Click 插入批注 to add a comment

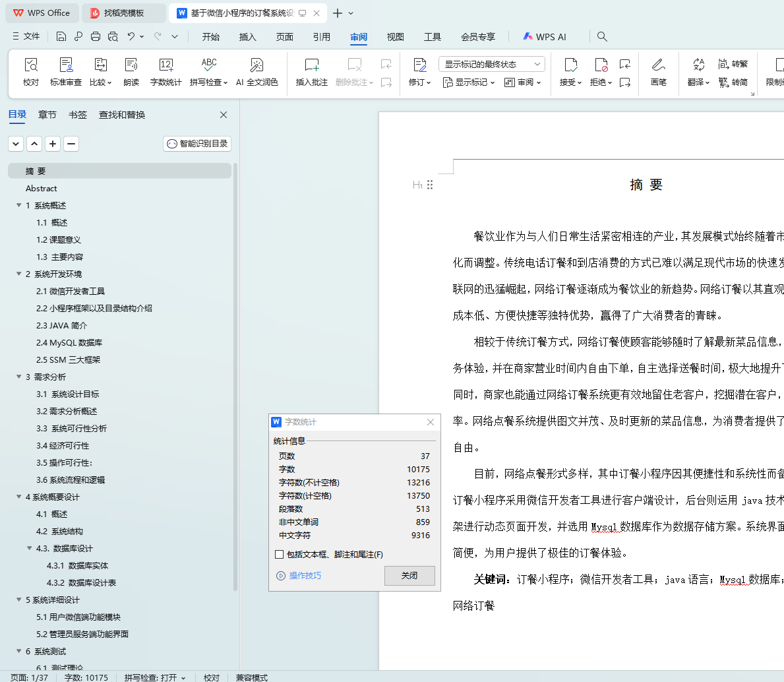tap(311, 72)
